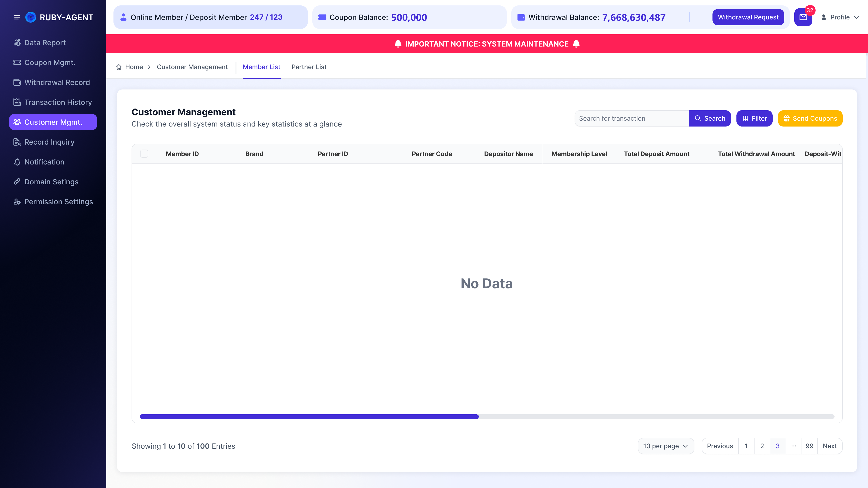Expand the Profile dropdown chevron

pos(856,17)
